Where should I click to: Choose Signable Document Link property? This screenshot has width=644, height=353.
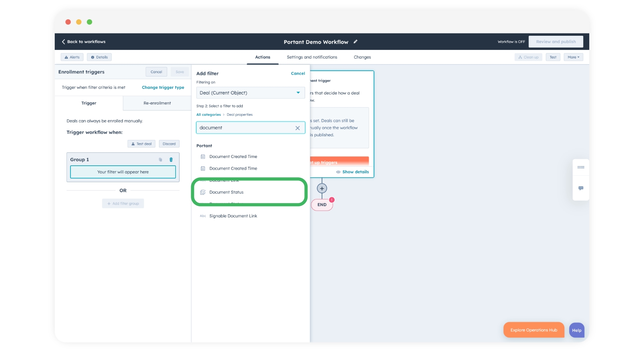coord(233,216)
